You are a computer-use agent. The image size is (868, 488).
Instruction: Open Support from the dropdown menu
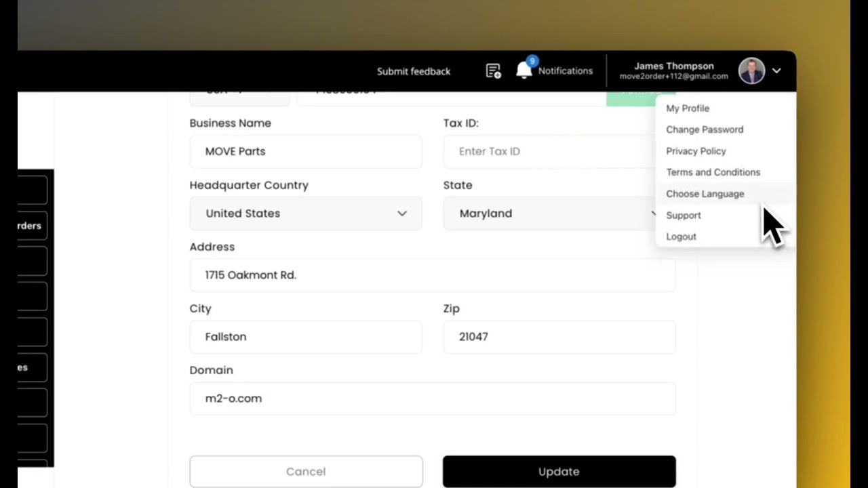(x=684, y=216)
